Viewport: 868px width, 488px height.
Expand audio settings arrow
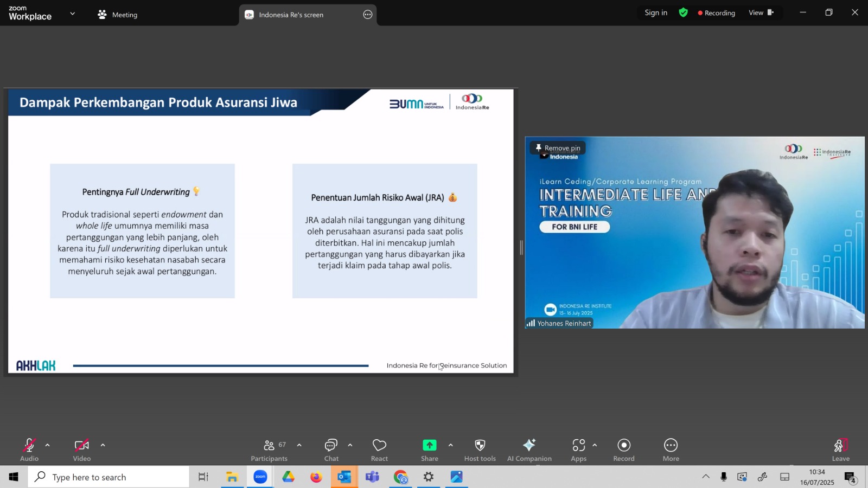[x=48, y=445]
